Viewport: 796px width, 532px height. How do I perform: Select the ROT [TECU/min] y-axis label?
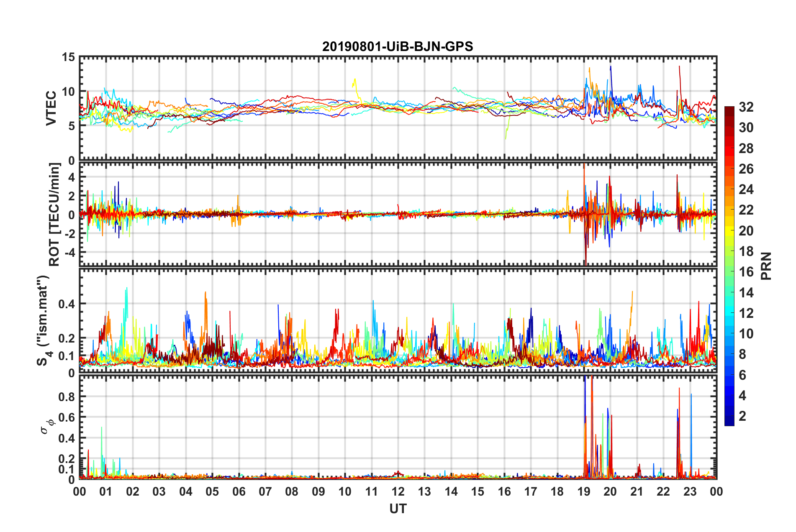point(54,215)
